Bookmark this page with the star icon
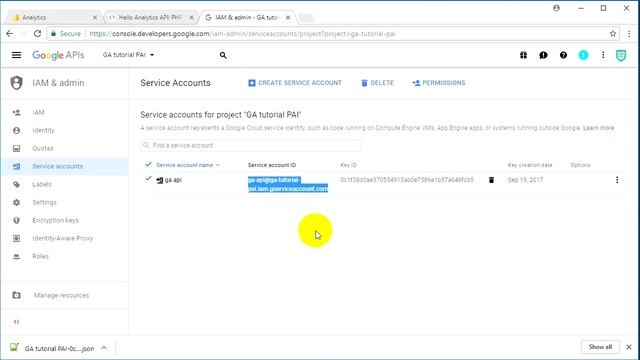Image resolution: width=640 pixels, height=360 pixels. (x=613, y=34)
